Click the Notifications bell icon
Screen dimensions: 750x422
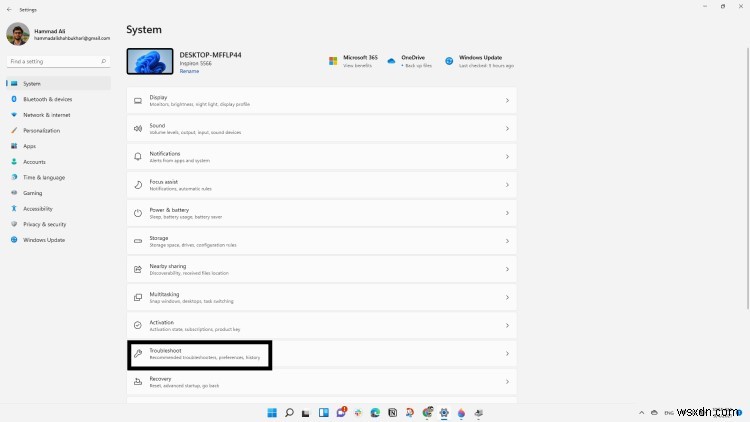pyautogui.click(x=138, y=156)
